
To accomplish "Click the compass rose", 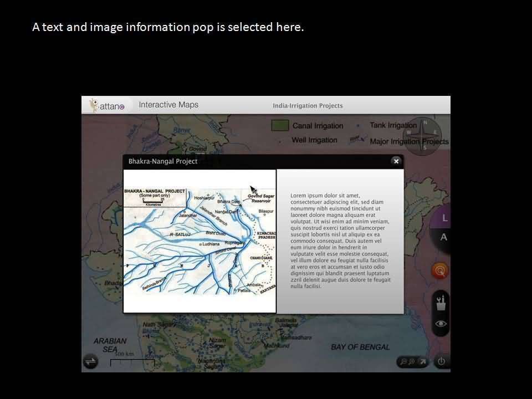I will (x=424, y=133).
